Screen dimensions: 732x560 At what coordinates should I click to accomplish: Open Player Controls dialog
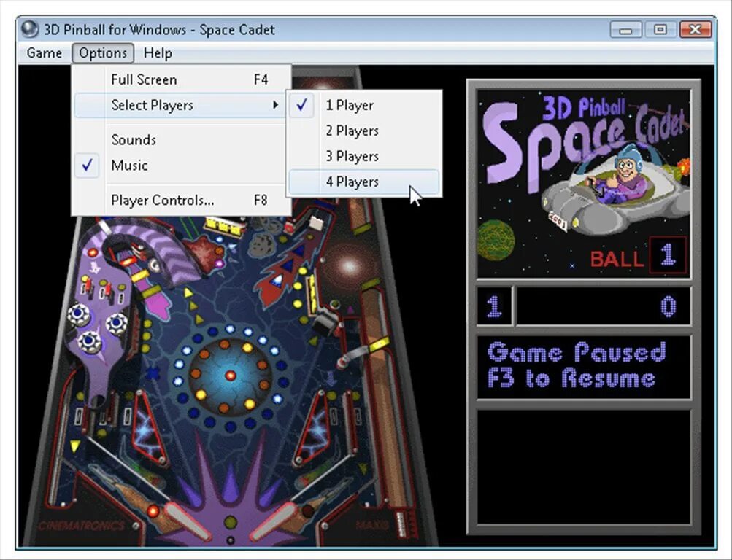(x=181, y=201)
